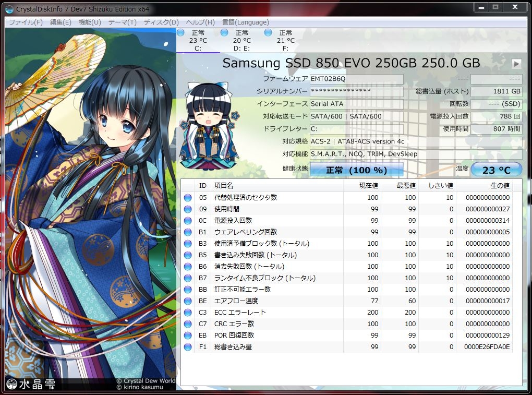Click status orb for attribute EB

[188, 336]
